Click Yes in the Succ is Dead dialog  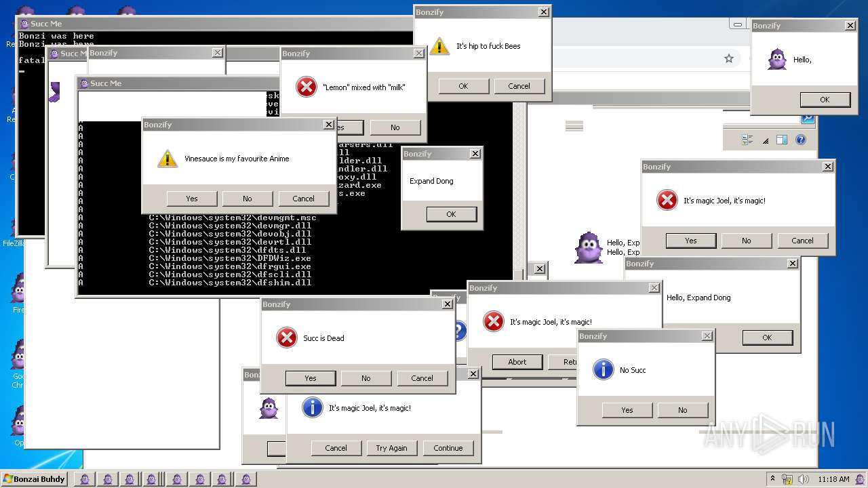point(311,378)
